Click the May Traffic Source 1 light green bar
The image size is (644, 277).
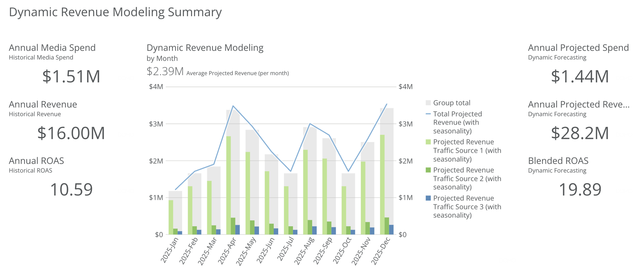[248, 193]
